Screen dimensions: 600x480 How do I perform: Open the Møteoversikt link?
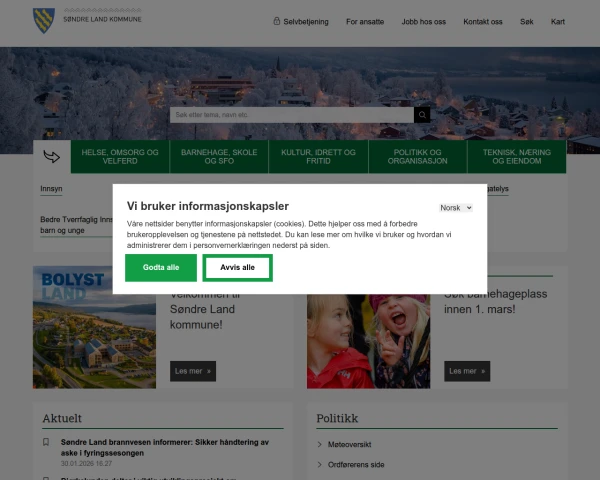pyautogui.click(x=349, y=444)
